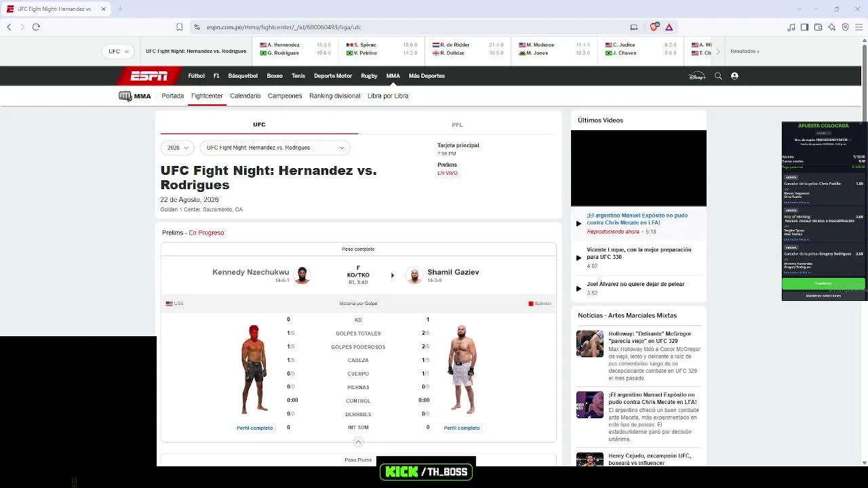Open the Básquetbol menu

pos(243,76)
